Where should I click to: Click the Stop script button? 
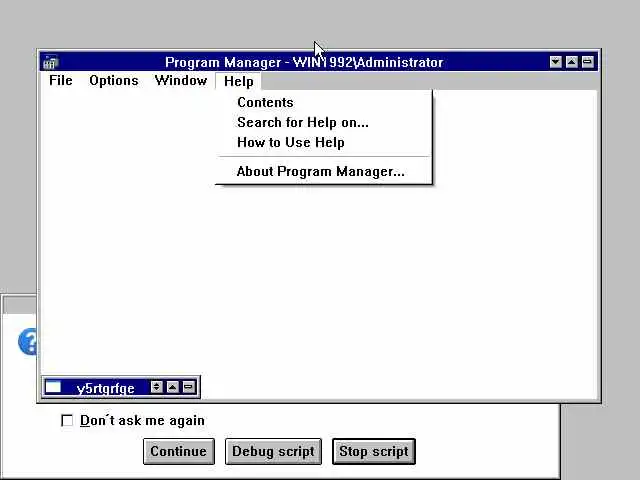click(x=374, y=451)
